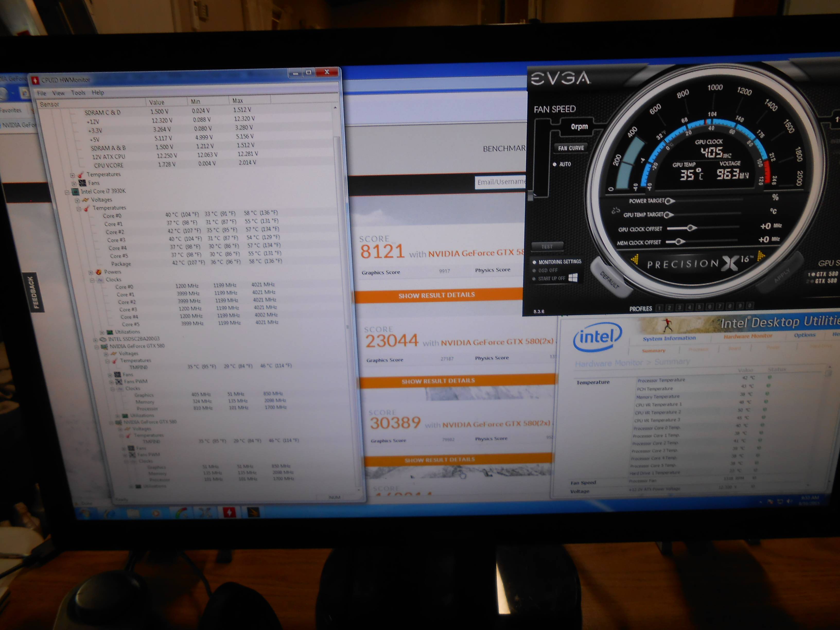This screenshot has height=630, width=840.
Task: Toggle the Start Up Off option
Action: pyautogui.click(x=549, y=279)
